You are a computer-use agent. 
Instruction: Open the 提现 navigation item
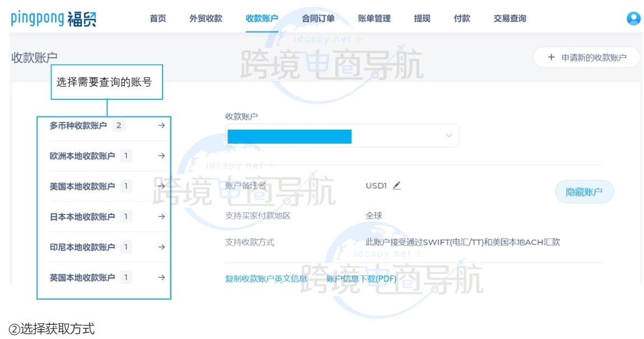coord(421,18)
